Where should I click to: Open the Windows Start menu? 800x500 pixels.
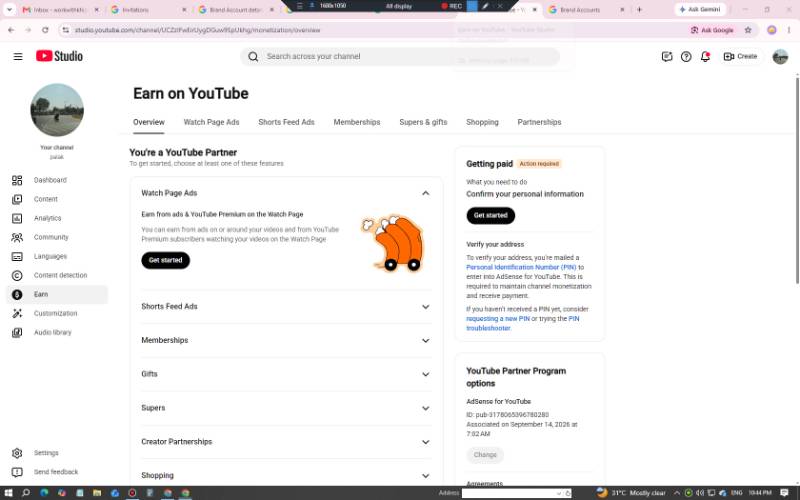[9, 493]
